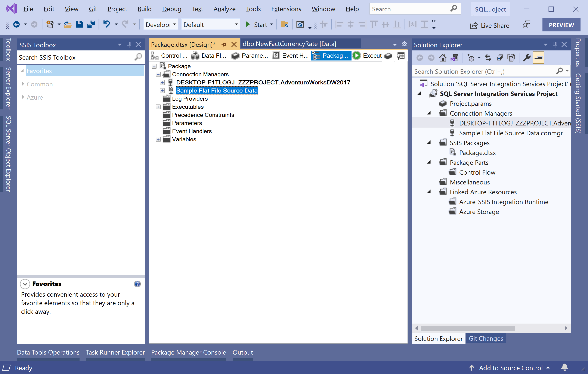
Task: Click the Save All icon
Action: click(91, 24)
